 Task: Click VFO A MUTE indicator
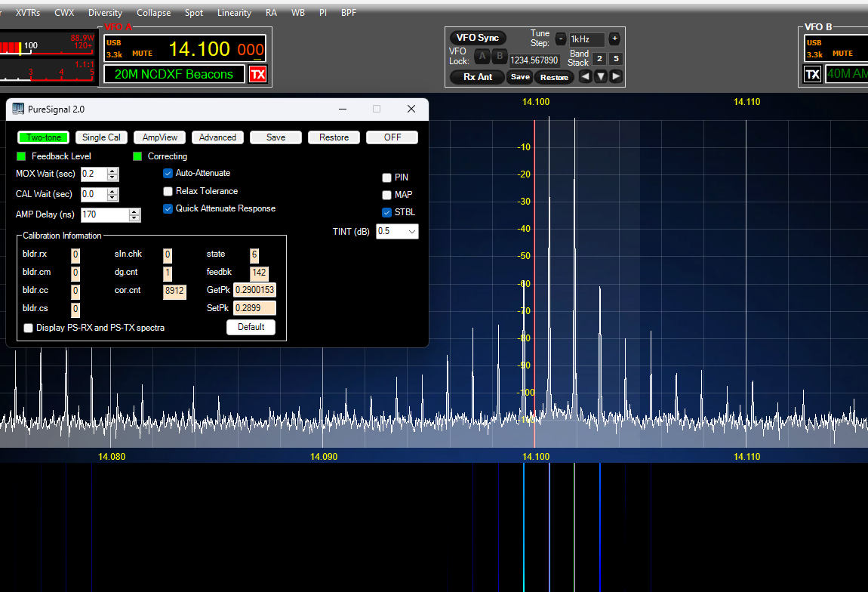click(142, 54)
